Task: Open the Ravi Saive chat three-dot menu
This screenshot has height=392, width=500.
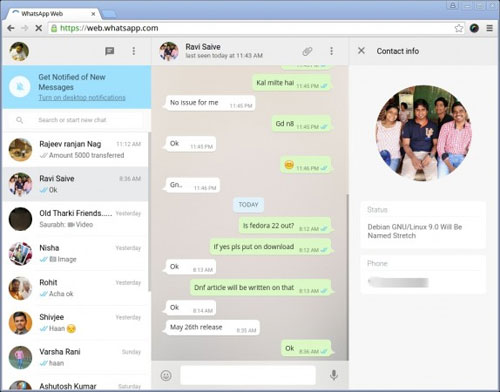Action: click(331, 51)
